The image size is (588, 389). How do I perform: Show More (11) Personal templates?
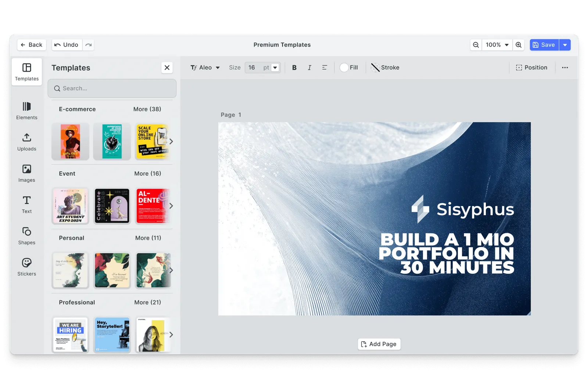(148, 238)
